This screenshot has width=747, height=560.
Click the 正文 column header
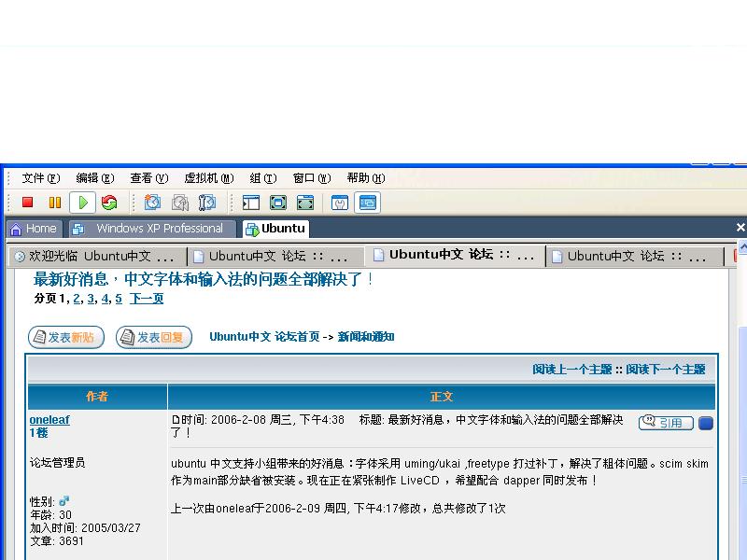pyautogui.click(x=441, y=396)
